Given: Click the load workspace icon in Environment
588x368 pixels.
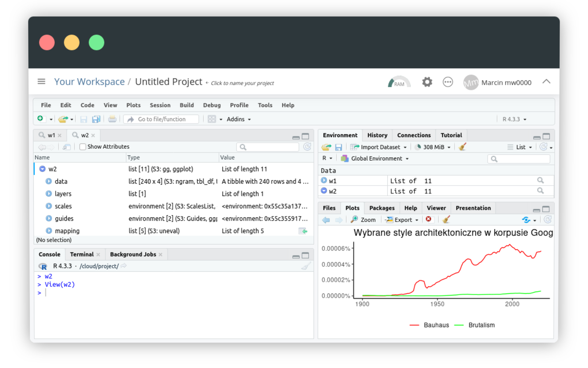Looking at the screenshot, I should point(326,147).
